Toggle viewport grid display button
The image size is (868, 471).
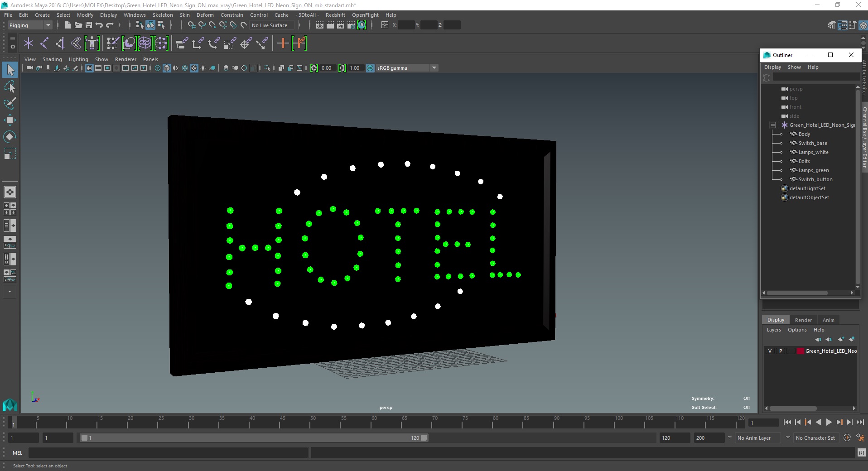point(89,68)
